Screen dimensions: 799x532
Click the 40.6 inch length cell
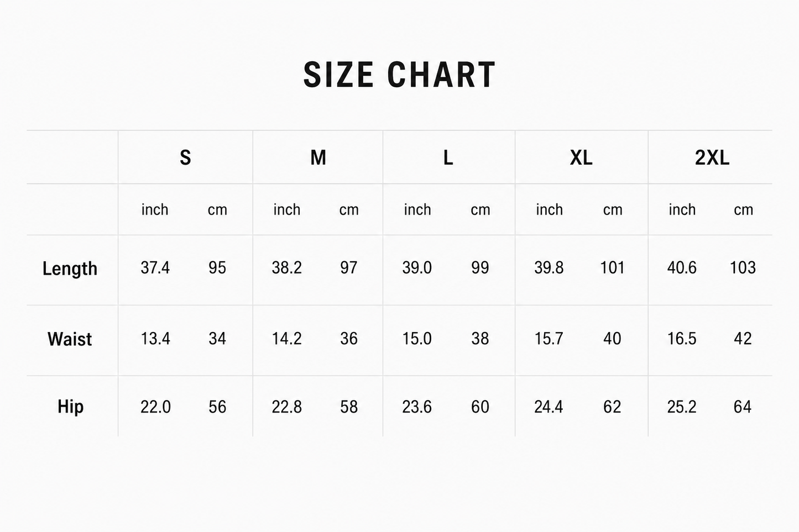[x=682, y=268]
